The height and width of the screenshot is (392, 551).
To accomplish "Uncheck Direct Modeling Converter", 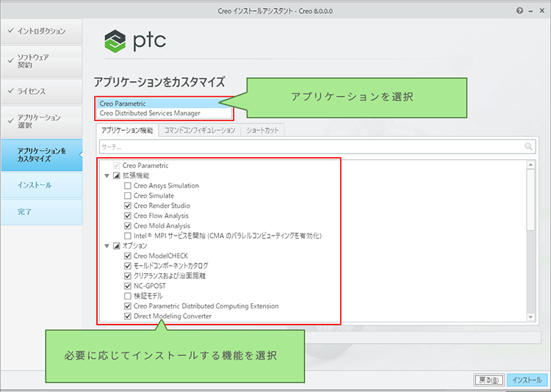I will pos(128,316).
